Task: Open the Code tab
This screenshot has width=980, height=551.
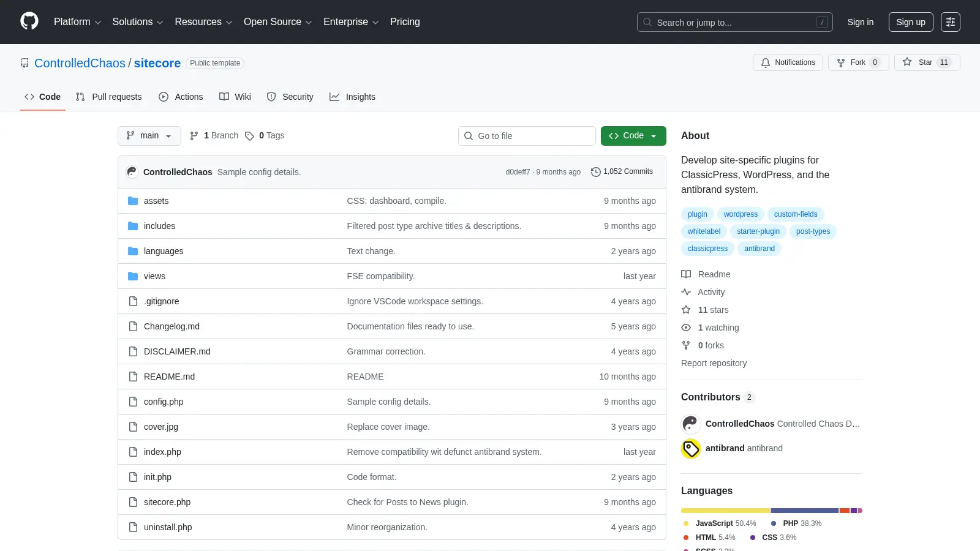Action: tap(43, 97)
